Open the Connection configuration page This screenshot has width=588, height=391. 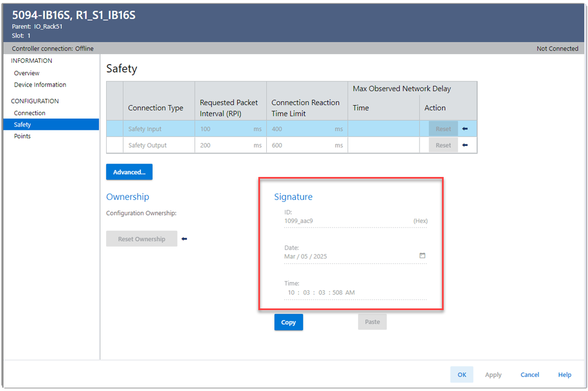30,113
